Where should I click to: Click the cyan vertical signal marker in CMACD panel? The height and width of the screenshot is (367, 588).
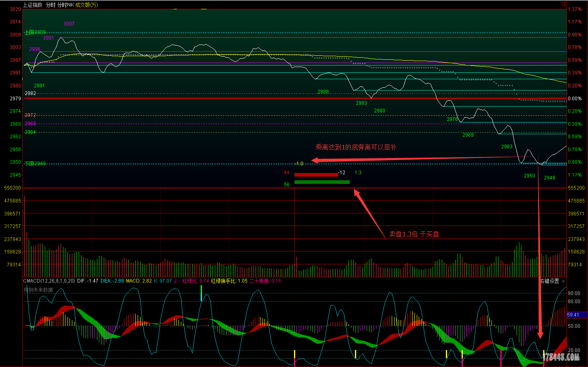(x=201, y=293)
